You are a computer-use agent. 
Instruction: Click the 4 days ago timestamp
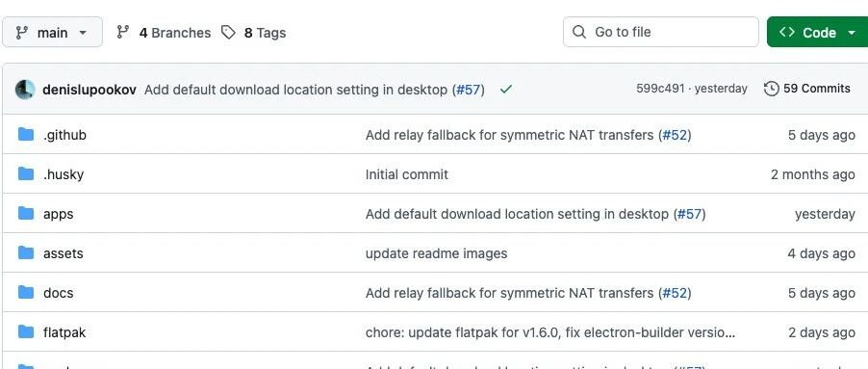(x=822, y=253)
